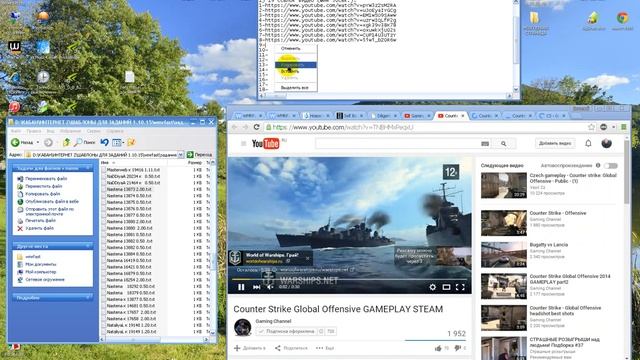Go up one folder in Explorer
Screen dimensions: 640x360
(x=66, y=142)
